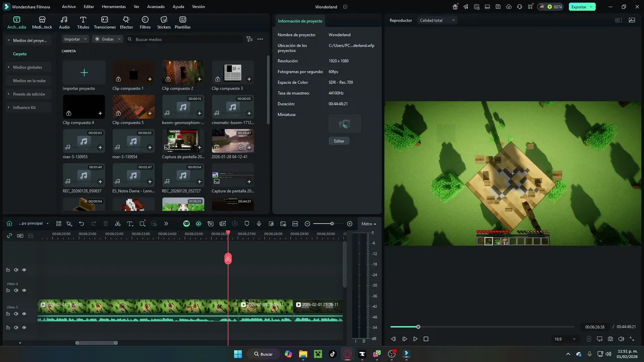Screen dimensions: 644x362
Task: Open the Herramientas menu
Action: (x=114, y=7)
